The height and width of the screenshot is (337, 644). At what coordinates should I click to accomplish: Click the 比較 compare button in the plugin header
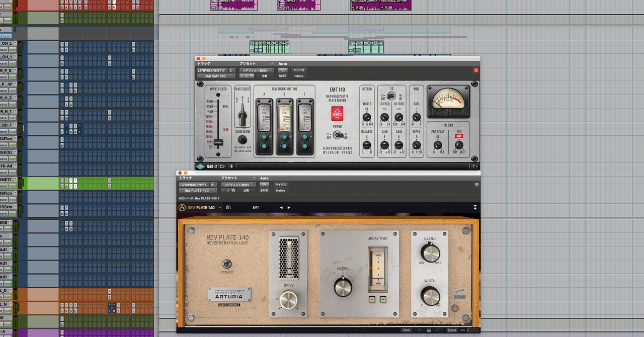tap(264, 76)
